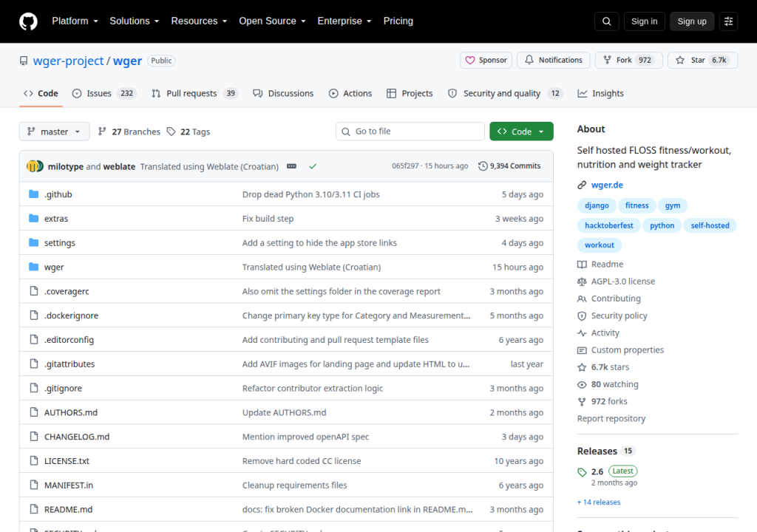The image size is (757, 532).
Task: Click the Readme book icon
Action: point(582,265)
